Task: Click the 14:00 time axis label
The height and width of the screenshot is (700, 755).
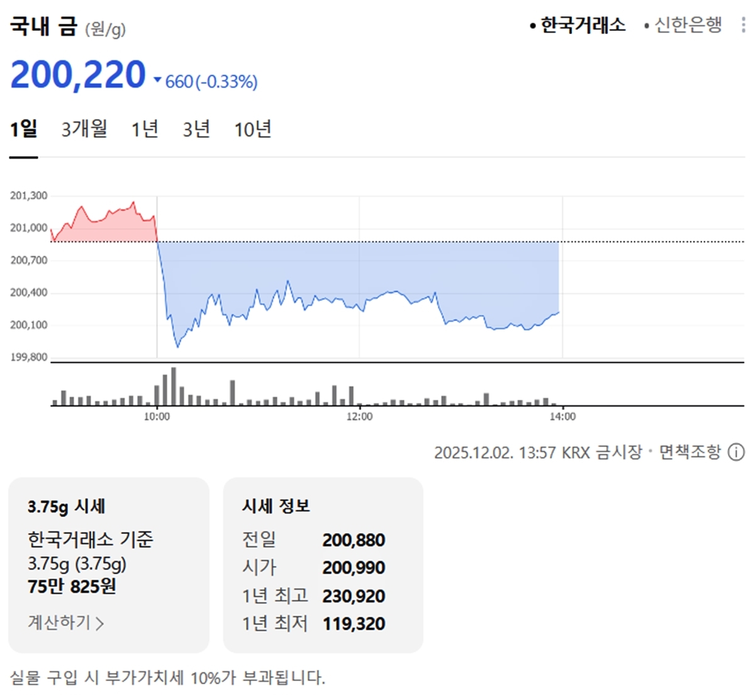Action: pos(562,416)
